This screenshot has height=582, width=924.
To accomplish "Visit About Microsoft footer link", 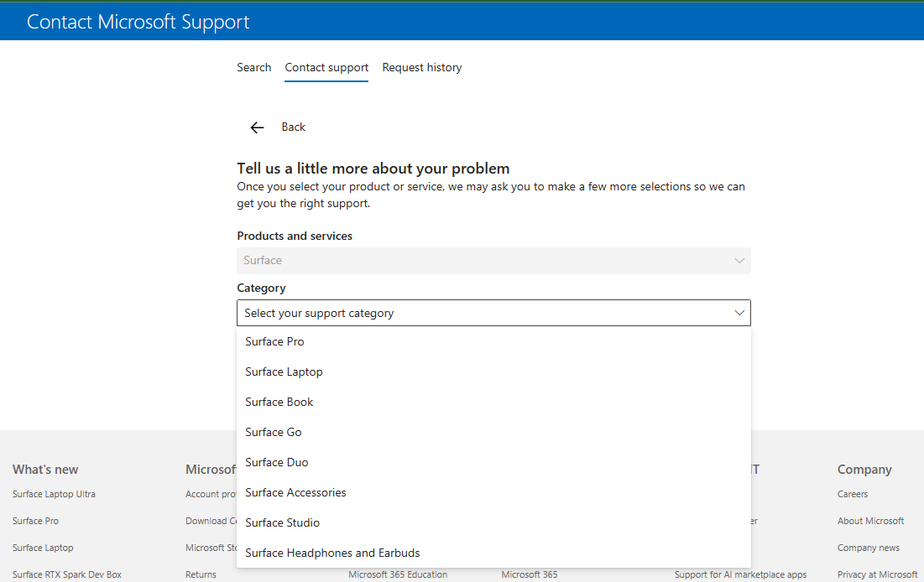I will [870, 521].
